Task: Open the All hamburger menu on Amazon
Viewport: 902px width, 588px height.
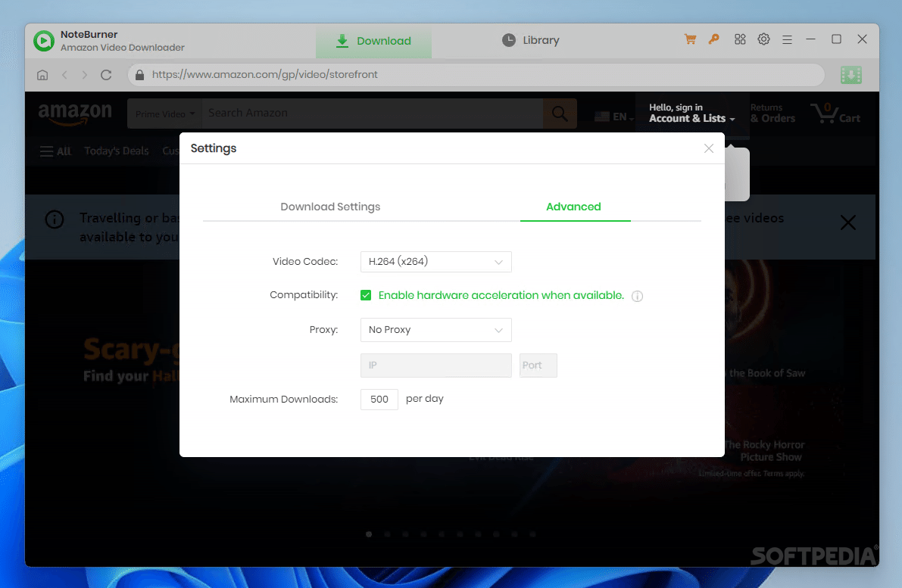Action: pos(55,151)
